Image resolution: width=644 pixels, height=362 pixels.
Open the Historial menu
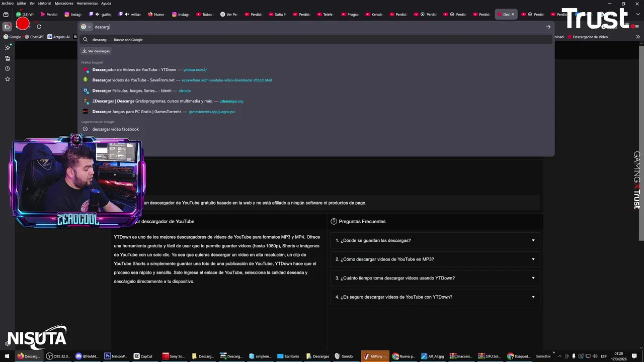pos(45,3)
